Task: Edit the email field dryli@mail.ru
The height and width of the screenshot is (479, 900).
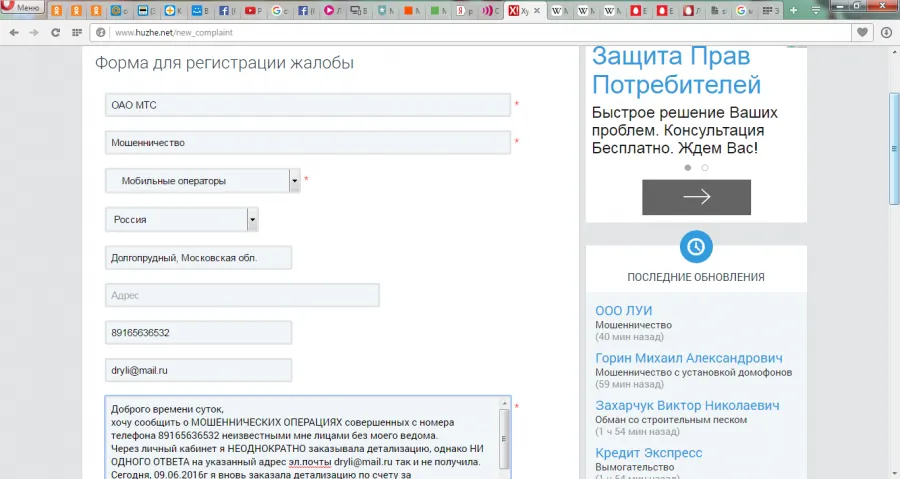Action: 198,370
